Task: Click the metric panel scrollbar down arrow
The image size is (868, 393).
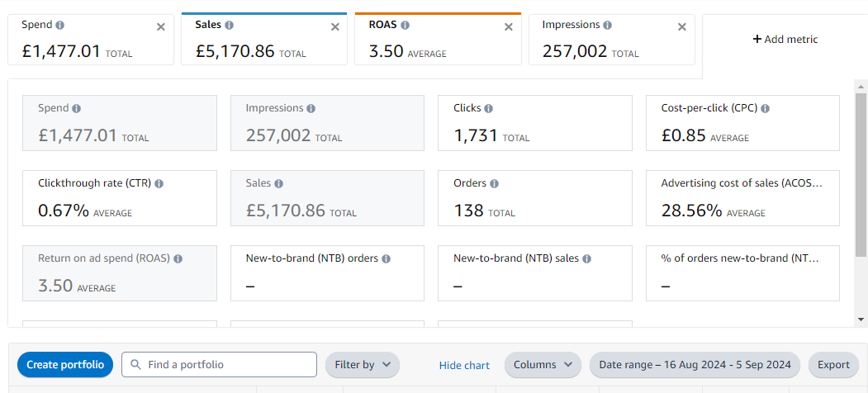Action: [x=861, y=320]
